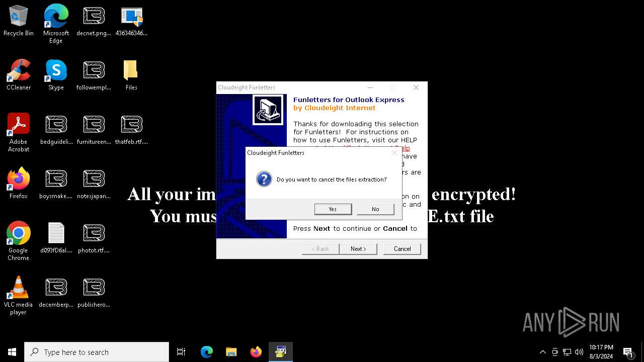
Task: Launch the Adobe Acrobat shortcut
Action: coord(19,133)
